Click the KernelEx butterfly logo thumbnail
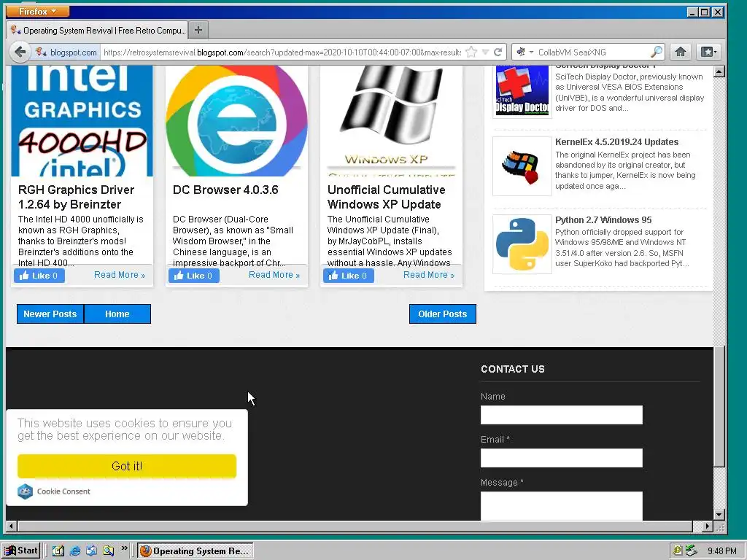747x560 pixels. pyautogui.click(x=522, y=166)
